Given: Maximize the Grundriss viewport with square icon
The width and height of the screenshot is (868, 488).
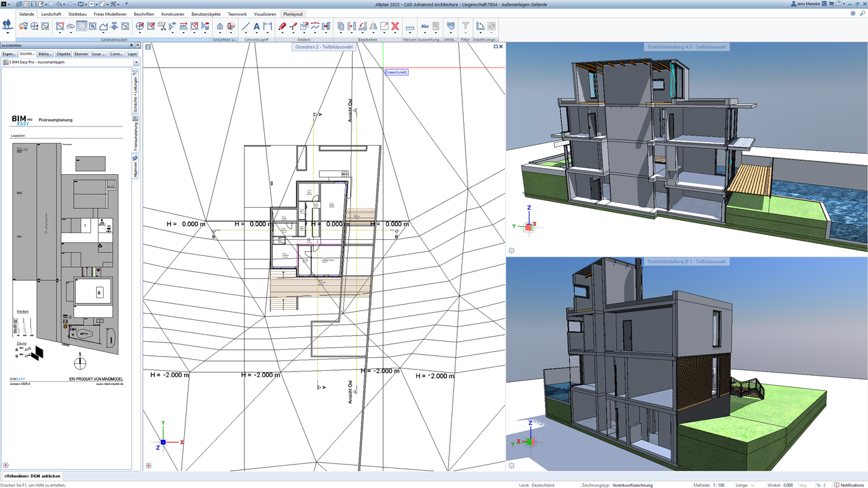Looking at the screenshot, I should tap(495, 47).
